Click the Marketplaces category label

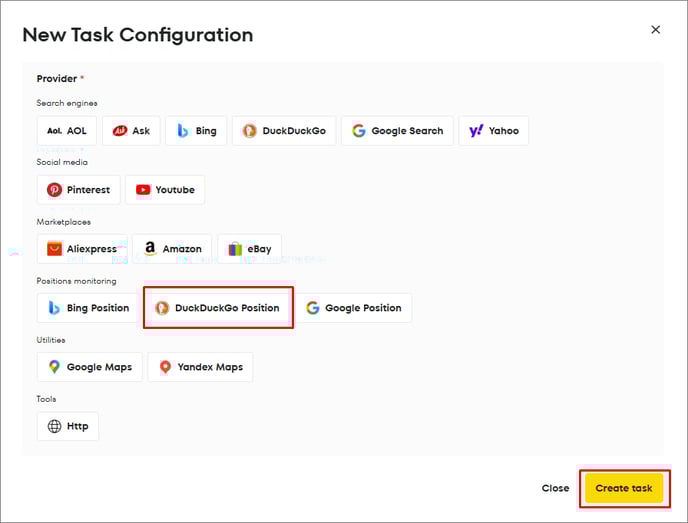(64, 222)
